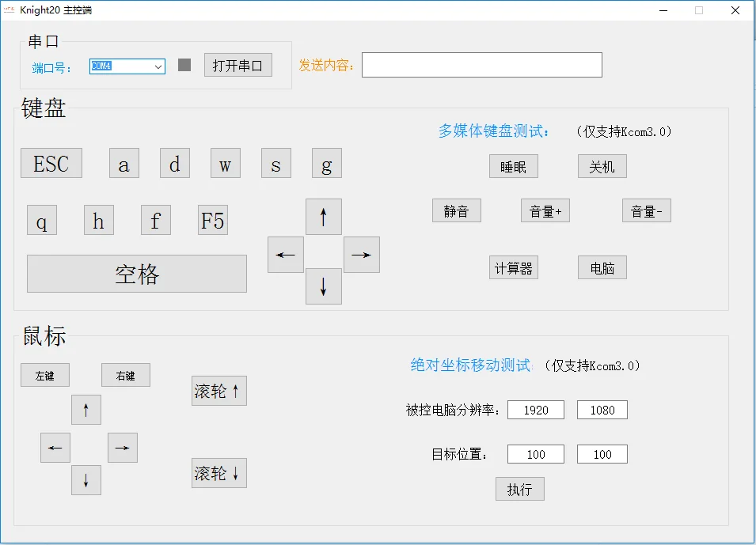
Task: Click the mouse 左键 button
Action: pyautogui.click(x=45, y=375)
